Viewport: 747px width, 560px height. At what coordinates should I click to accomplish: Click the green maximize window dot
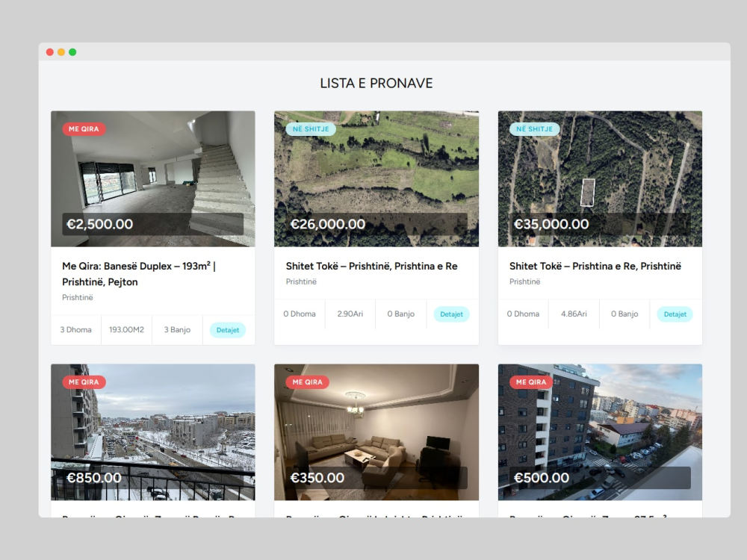(x=72, y=52)
